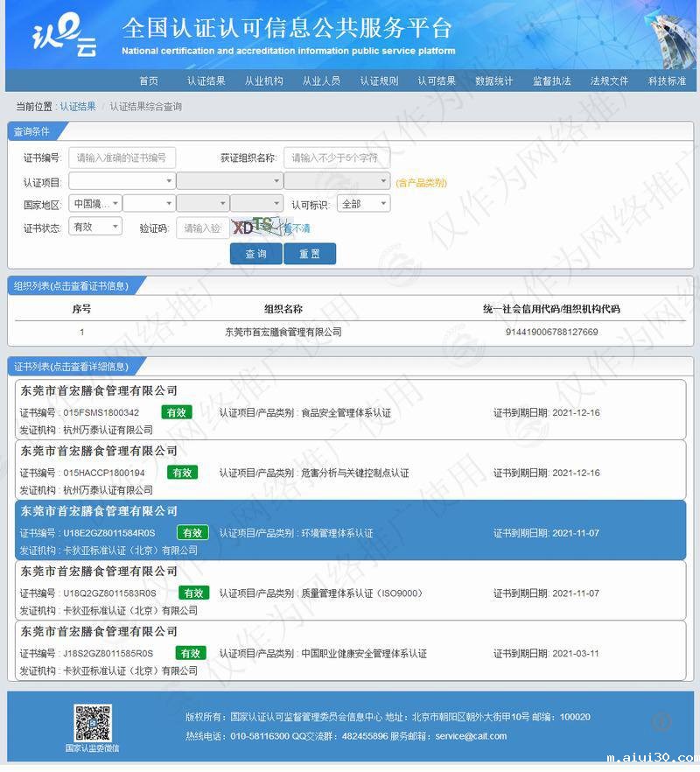The image size is (700, 772).
Task: Select the highlighted 环境管理体系认证 certificate row
Action: pos(350,532)
